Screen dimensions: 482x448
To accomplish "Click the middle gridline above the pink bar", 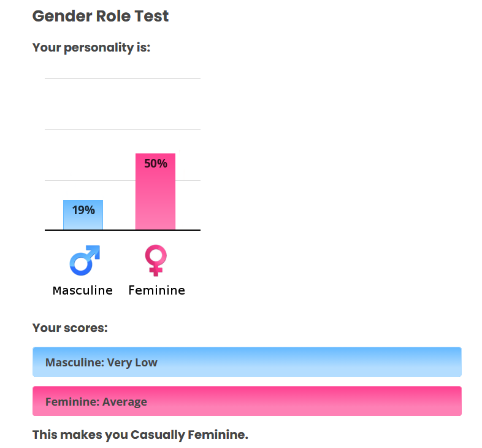I will point(123,129).
